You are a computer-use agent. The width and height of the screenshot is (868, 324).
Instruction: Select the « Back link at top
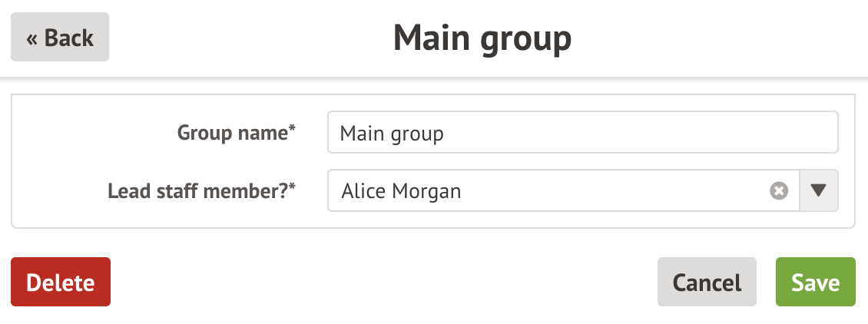click(60, 37)
